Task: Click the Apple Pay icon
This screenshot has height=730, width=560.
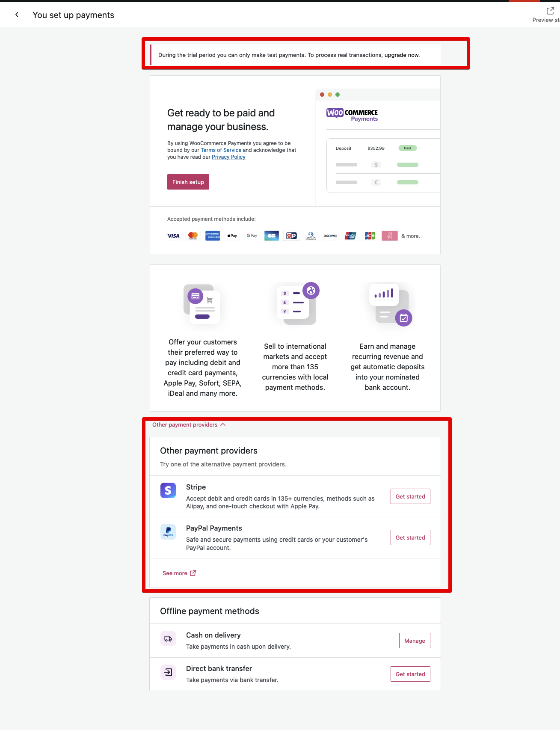Action: pos(232,236)
